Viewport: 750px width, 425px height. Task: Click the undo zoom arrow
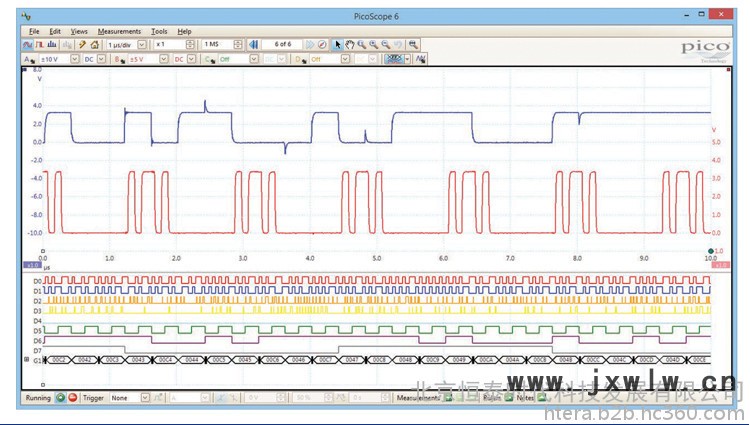point(397,44)
